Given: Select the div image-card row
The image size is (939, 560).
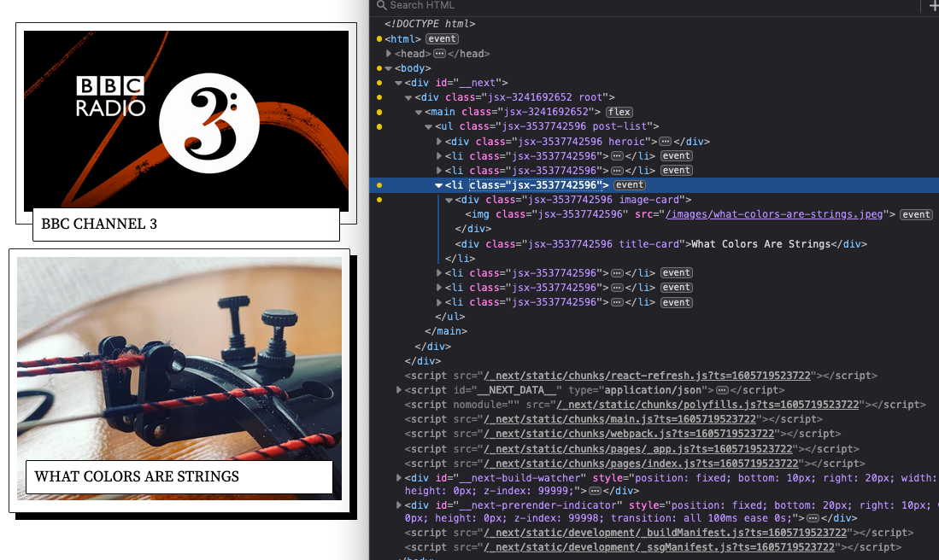Looking at the screenshot, I should pyautogui.click(x=573, y=200).
